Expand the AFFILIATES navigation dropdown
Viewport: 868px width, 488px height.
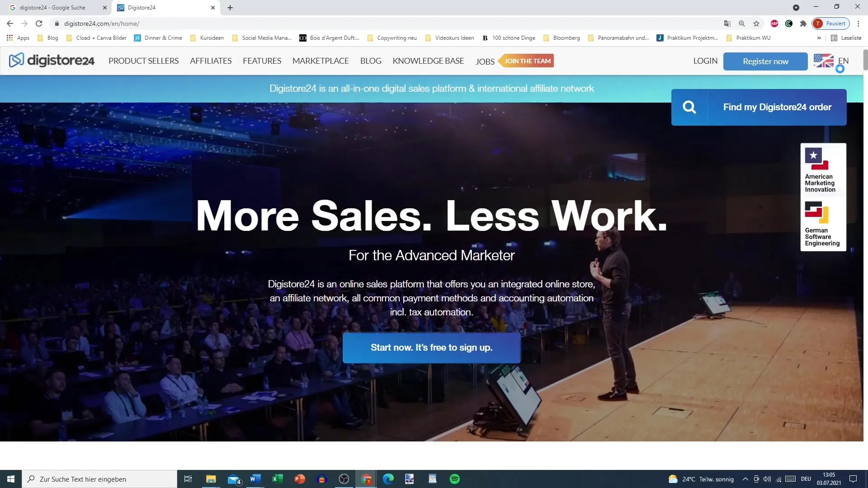pos(211,61)
